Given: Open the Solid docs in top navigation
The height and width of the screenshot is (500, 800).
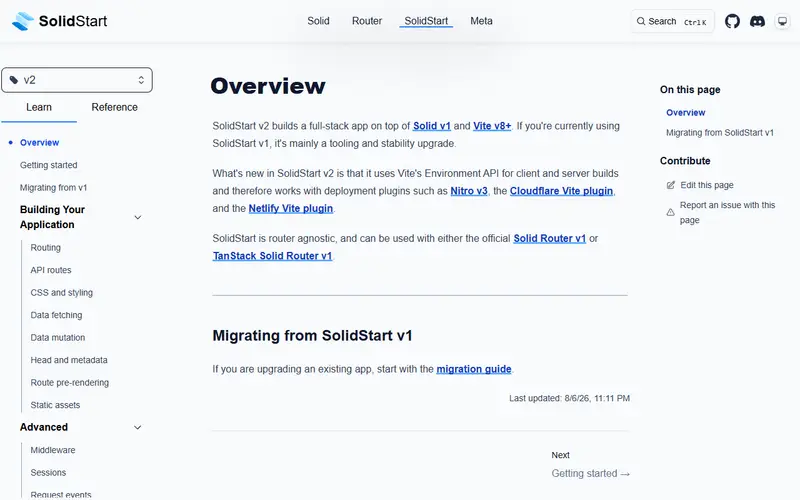Looking at the screenshot, I should coord(318,21).
